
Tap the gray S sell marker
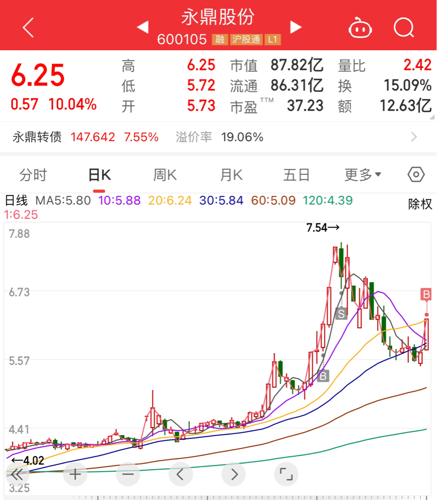point(341,314)
